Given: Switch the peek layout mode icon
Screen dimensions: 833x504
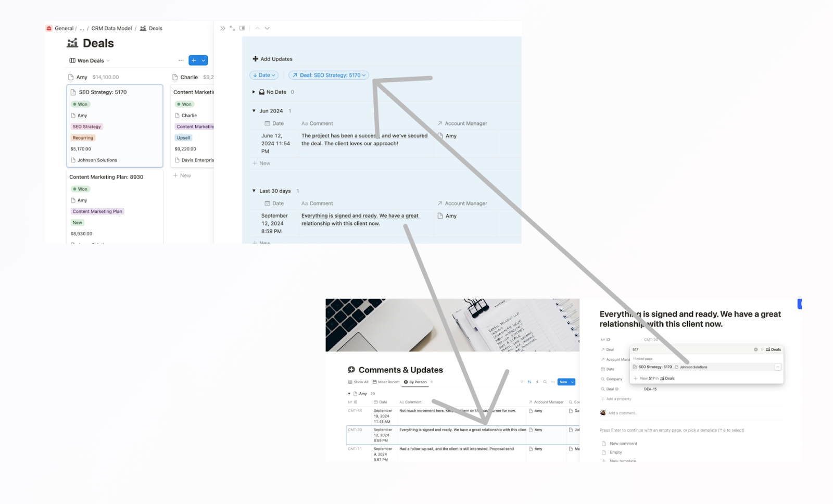Looking at the screenshot, I should [x=242, y=28].
